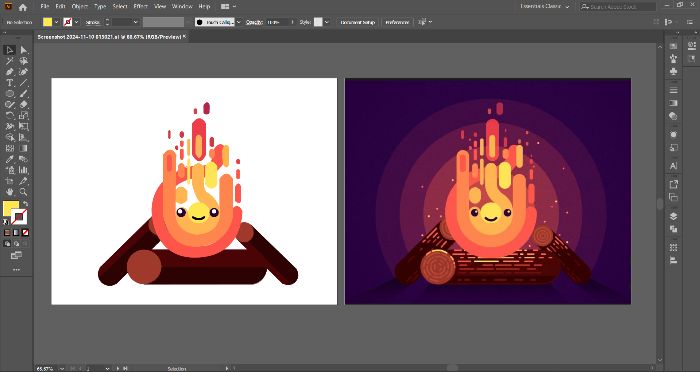Select the Zoom magnifier tool
Viewport: 700px width, 372px height.
[x=24, y=192]
